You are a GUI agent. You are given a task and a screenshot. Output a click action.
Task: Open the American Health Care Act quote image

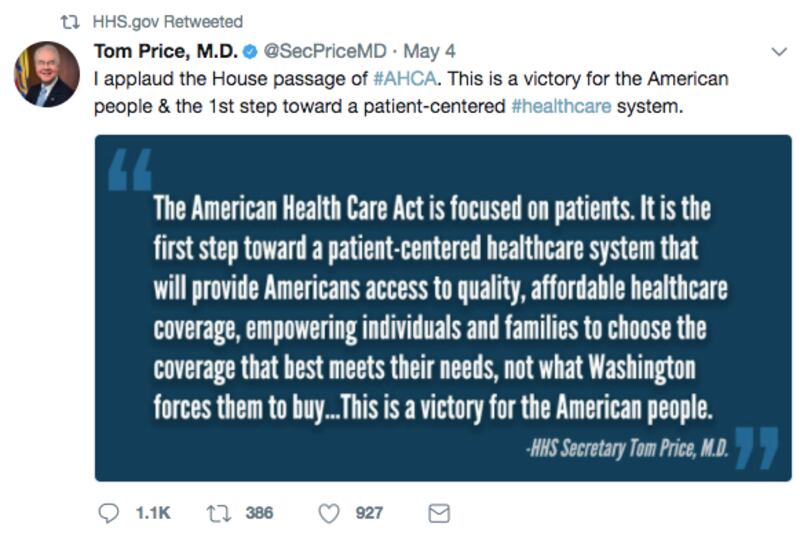point(442,300)
